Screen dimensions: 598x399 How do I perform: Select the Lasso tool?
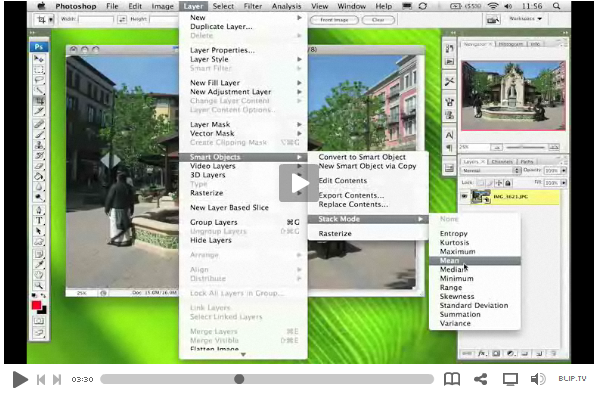39,80
